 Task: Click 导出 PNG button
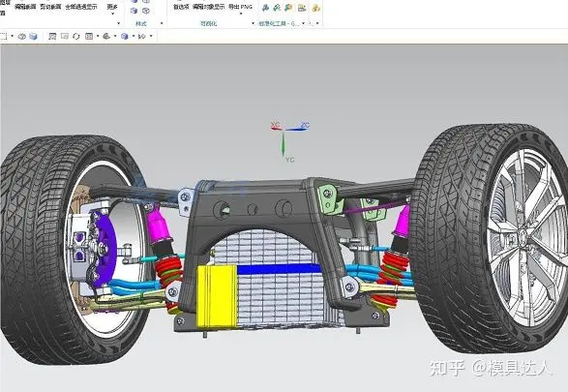(x=241, y=7)
